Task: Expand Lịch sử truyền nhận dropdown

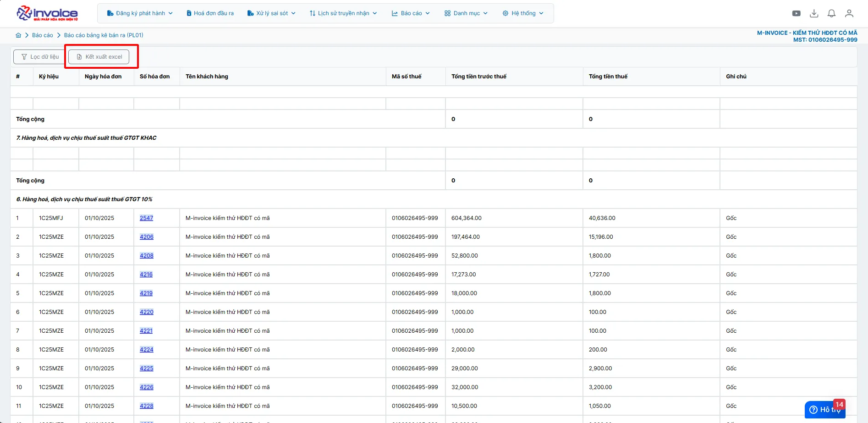Action: pyautogui.click(x=343, y=13)
